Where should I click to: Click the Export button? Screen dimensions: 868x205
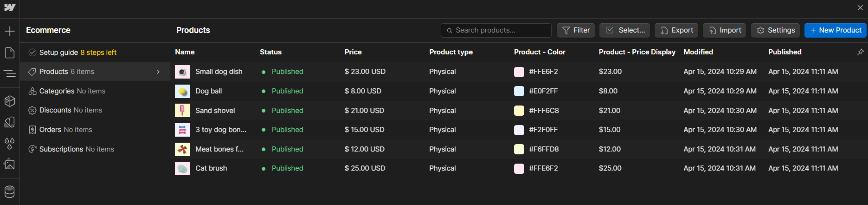pyautogui.click(x=676, y=30)
